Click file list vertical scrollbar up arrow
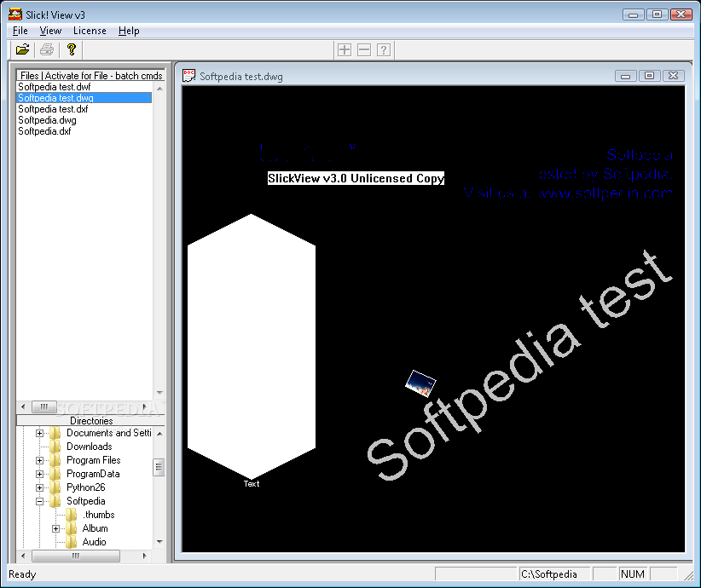Screen dimensions: 701x588 [159, 89]
